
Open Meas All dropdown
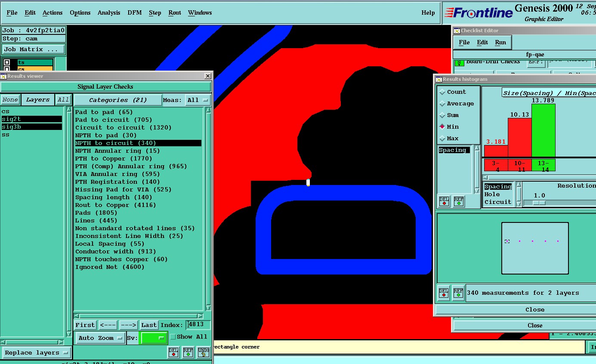point(198,100)
